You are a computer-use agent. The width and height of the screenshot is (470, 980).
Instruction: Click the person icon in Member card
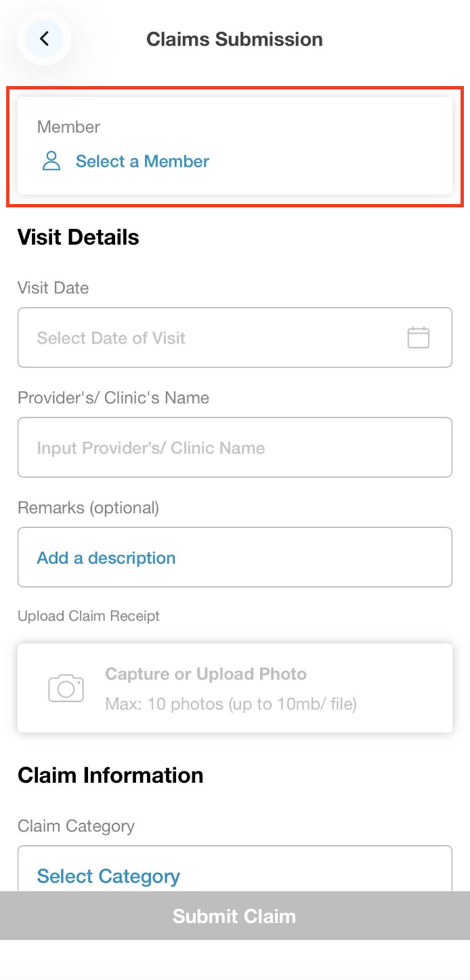[51, 161]
